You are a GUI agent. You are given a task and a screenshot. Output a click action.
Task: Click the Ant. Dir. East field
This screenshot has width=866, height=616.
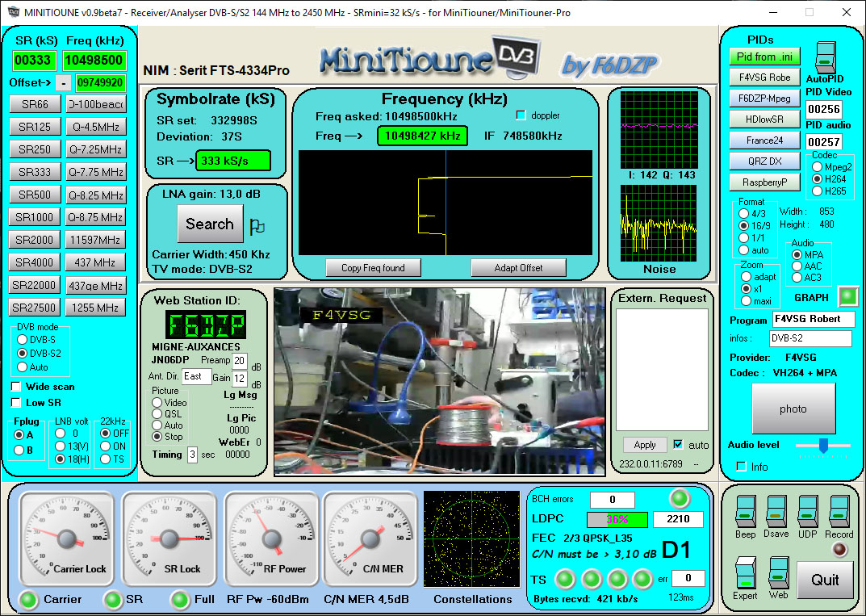197,376
